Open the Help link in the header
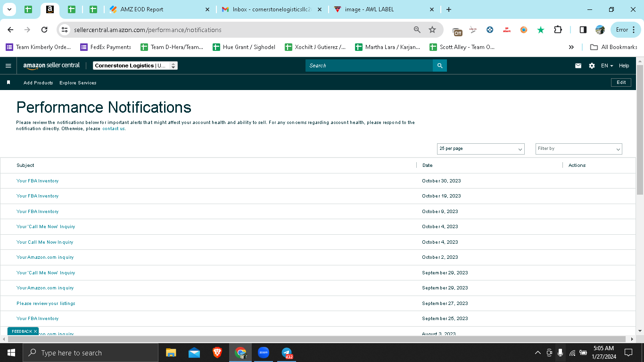 coord(624,66)
